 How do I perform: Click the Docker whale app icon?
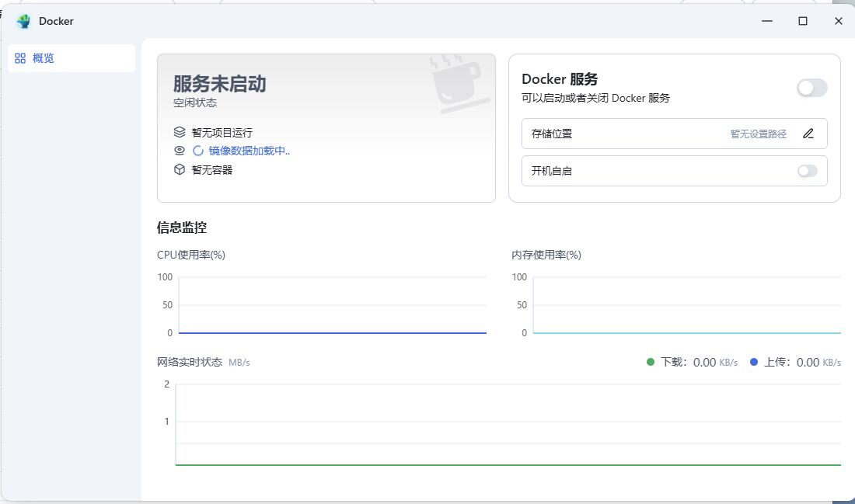(23, 21)
